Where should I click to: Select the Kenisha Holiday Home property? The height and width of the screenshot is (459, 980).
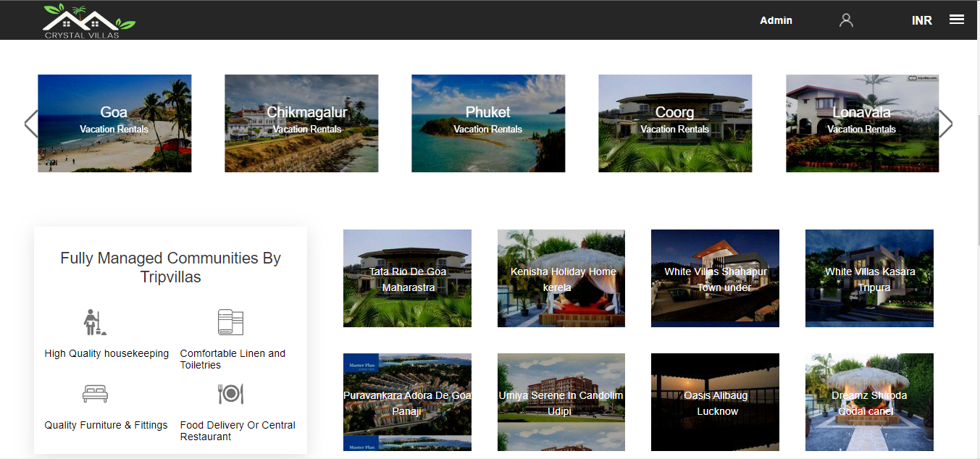(x=561, y=278)
